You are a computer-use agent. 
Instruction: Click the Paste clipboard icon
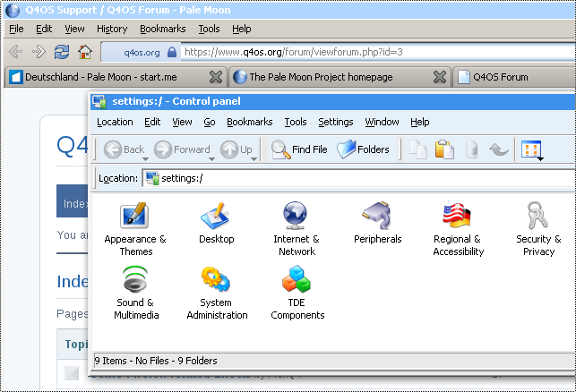(x=444, y=149)
